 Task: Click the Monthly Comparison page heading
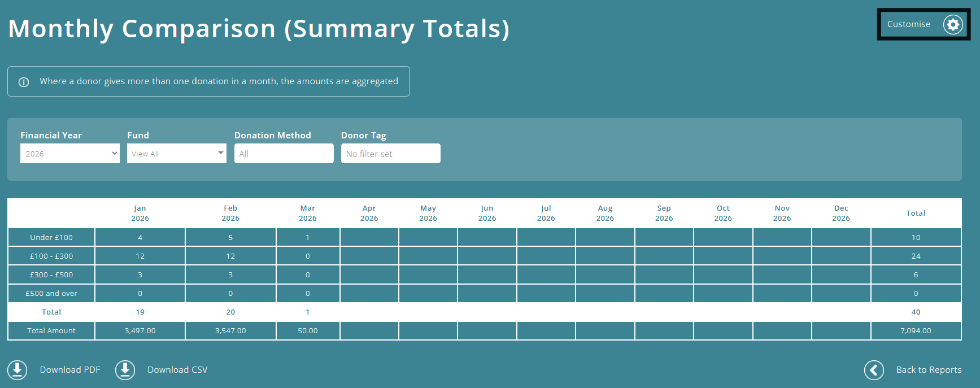[x=259, y=29]
